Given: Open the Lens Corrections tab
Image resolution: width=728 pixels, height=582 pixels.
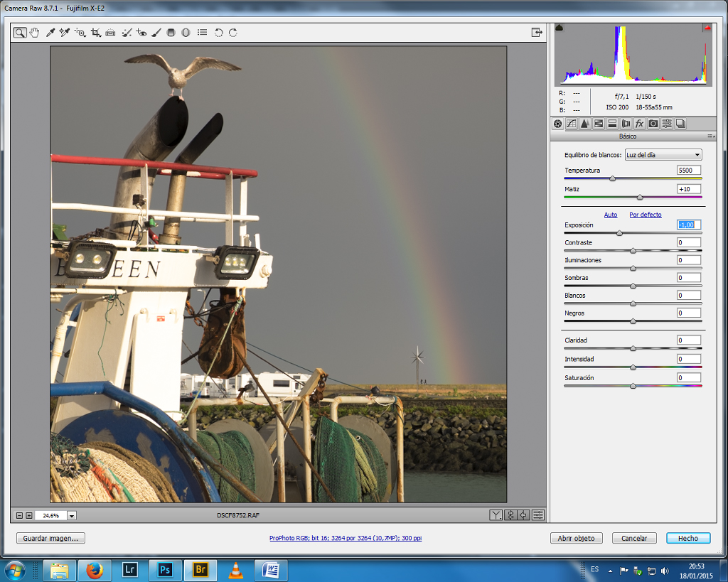Looking at the screenshot, I should 626,124.
